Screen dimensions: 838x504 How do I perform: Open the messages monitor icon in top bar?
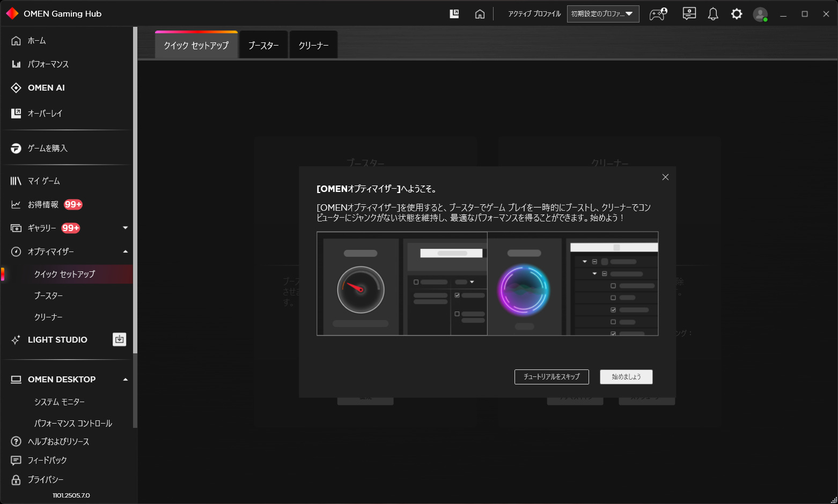pos(689,14)
